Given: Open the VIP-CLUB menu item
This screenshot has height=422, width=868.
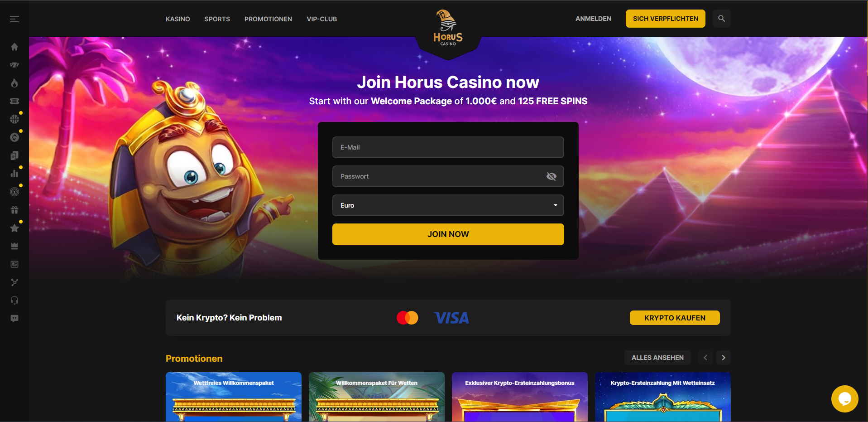Looking at the screenshot, I should (x=322, y=19).
